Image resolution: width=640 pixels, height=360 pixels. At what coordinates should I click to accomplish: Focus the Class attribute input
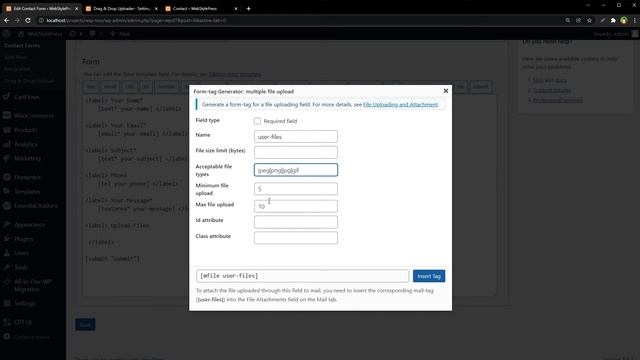point(296,238)
